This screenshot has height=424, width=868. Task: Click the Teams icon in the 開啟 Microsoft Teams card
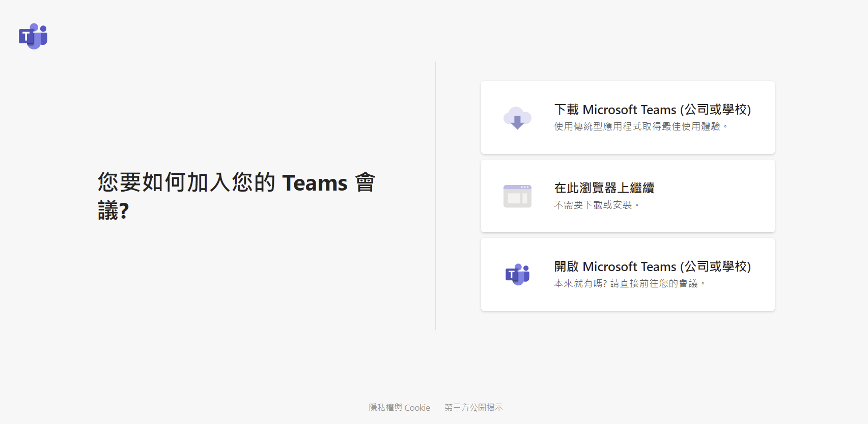click(517, 275)
